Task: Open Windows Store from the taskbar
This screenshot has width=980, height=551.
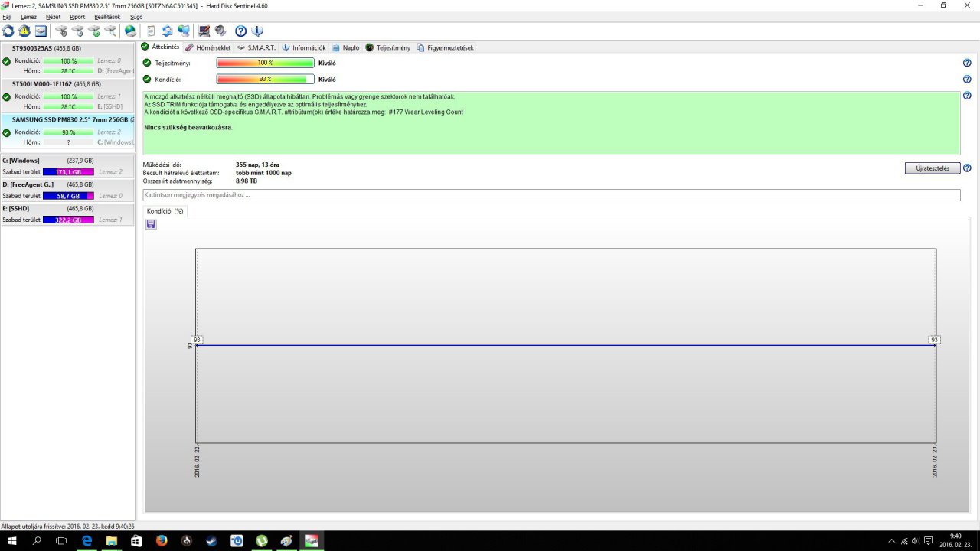Action: [x=136, y=541]
